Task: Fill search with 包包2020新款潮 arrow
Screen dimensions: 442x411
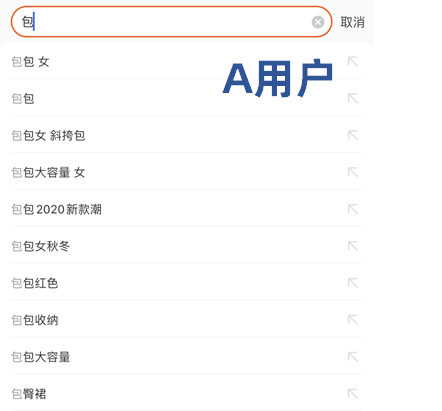Action: point(353,209)
